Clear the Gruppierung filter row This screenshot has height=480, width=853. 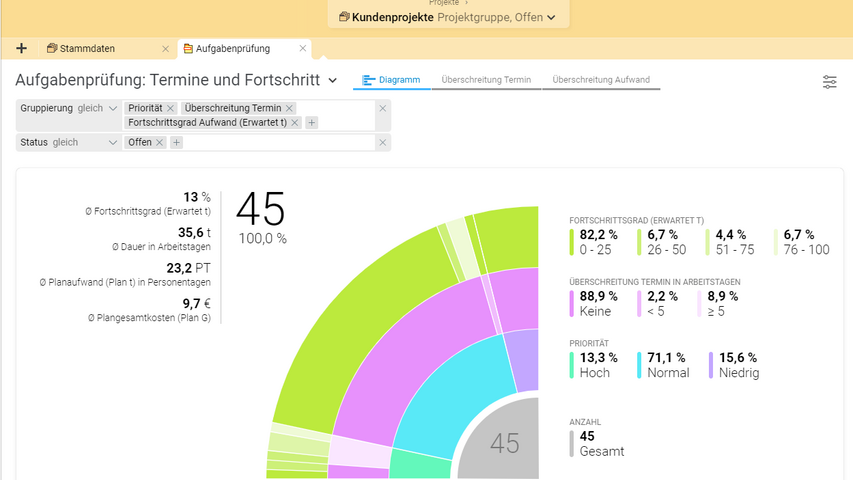(382, 108)
